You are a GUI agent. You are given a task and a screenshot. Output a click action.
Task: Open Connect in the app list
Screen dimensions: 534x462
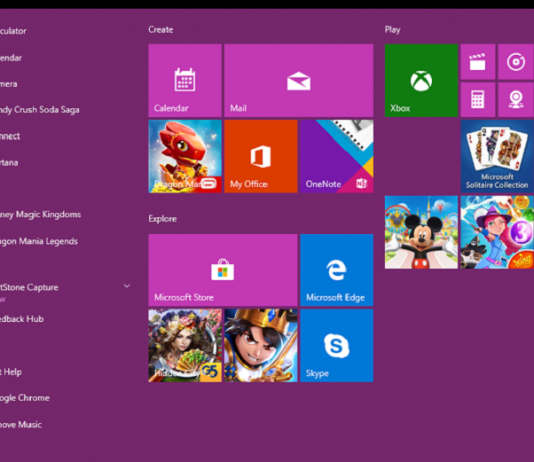tap(10, 136)
